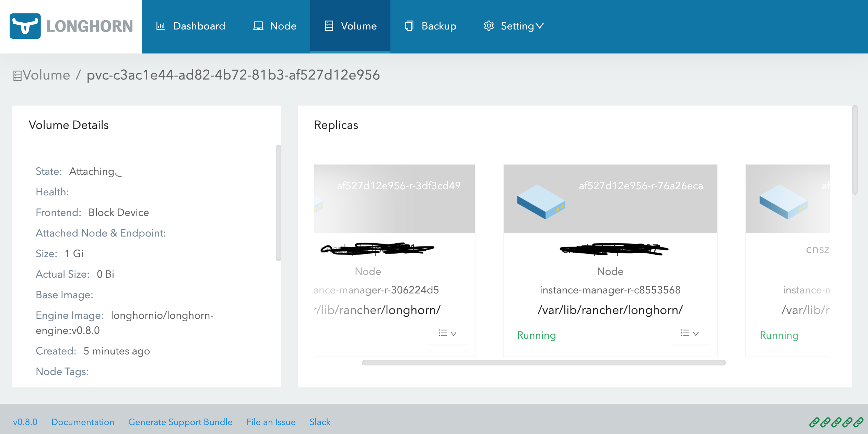Click the Replicas horizontal scrollbar

click(543, 363)
